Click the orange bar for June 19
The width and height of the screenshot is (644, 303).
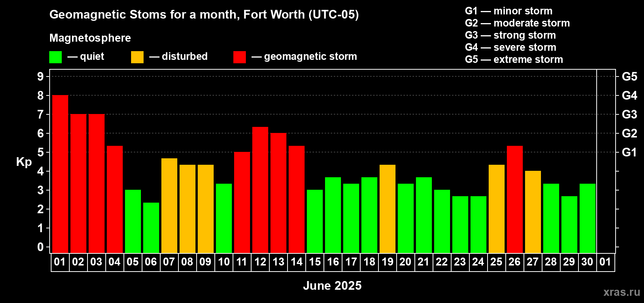pos(388,209)
